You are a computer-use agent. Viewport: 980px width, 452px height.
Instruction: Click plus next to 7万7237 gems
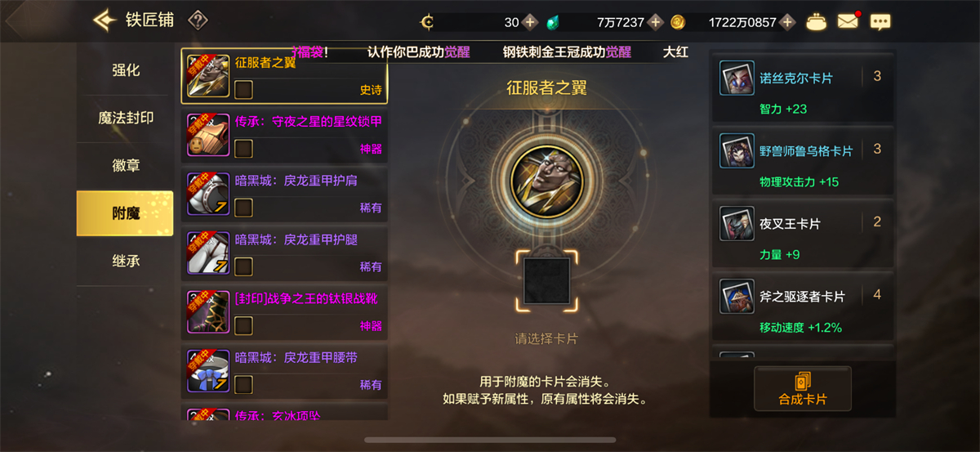tap(655, 22)
